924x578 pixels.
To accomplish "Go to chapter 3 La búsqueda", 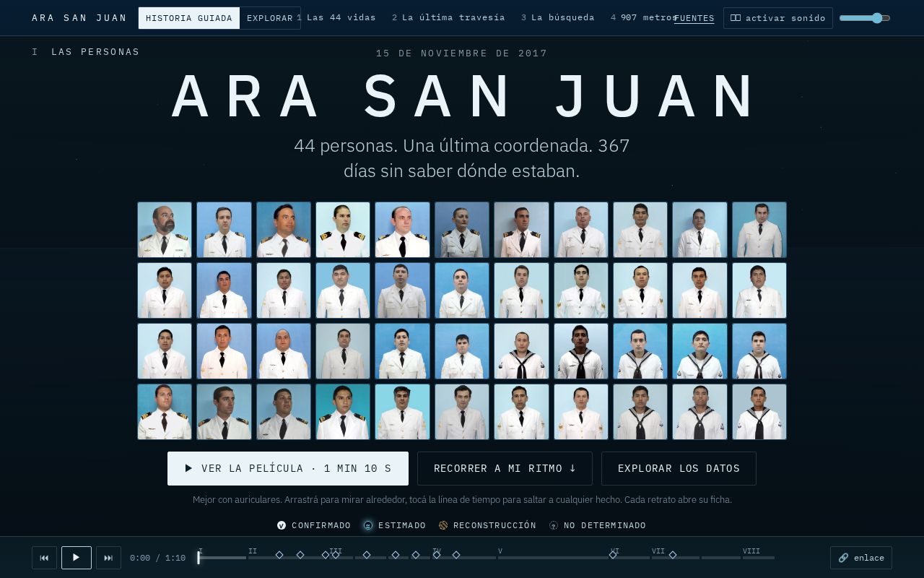I will (558, 17).
